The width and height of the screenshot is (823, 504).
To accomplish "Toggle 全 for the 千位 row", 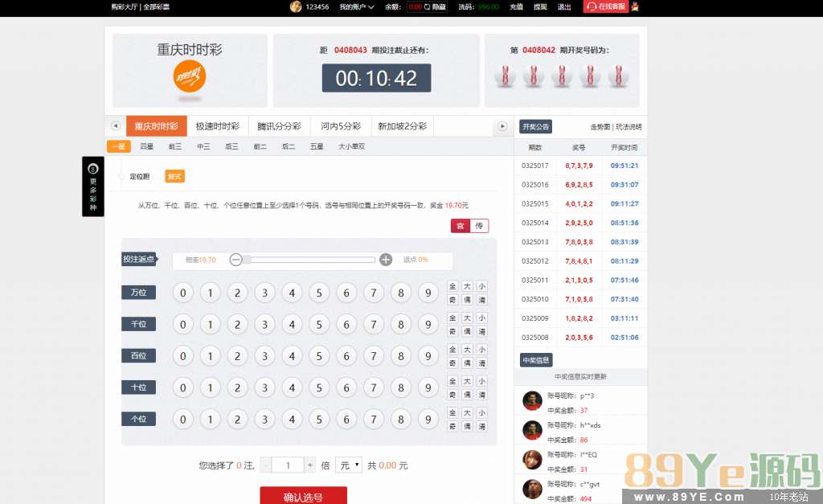I will [x=452, y=318].
